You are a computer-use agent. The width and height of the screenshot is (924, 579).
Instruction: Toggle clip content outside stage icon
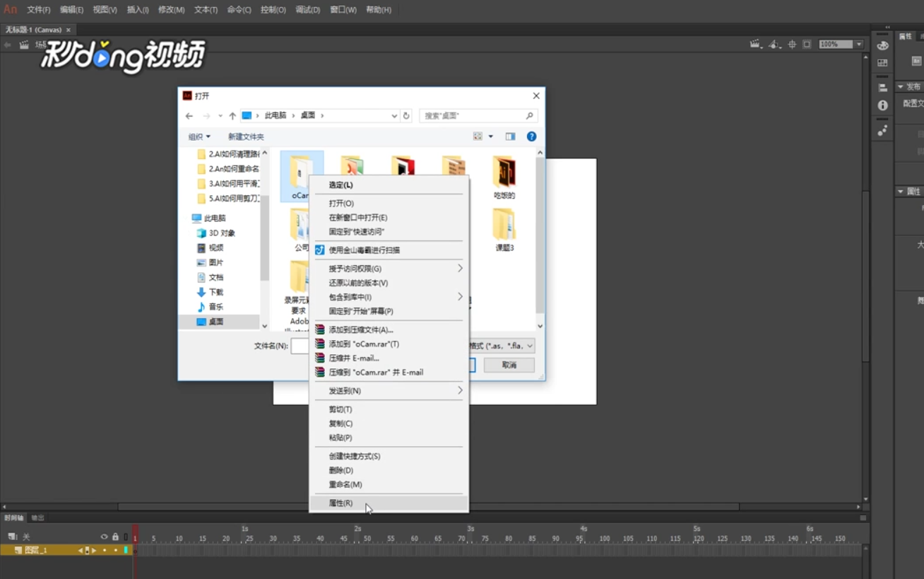[x=807, y=44]
